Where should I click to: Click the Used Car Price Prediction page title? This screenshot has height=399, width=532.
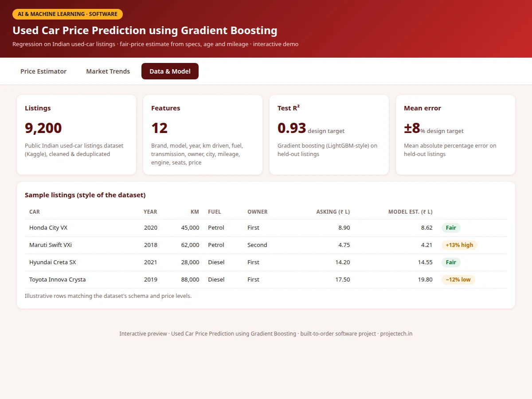[145, 31]
